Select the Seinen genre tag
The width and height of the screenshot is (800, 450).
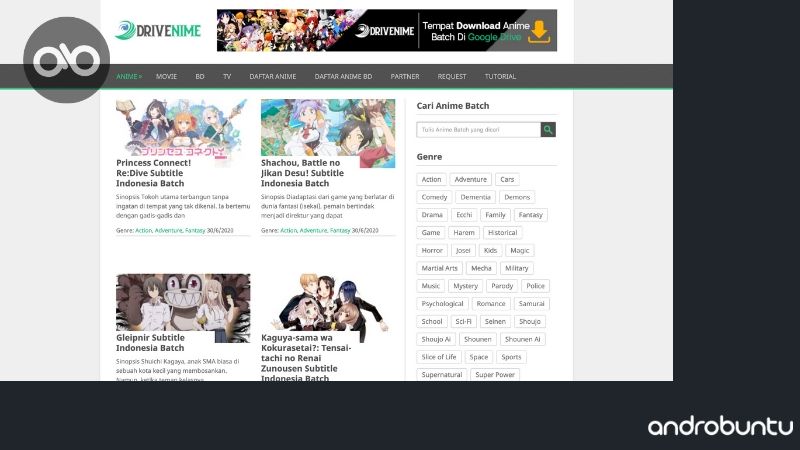tap(495, 321)
